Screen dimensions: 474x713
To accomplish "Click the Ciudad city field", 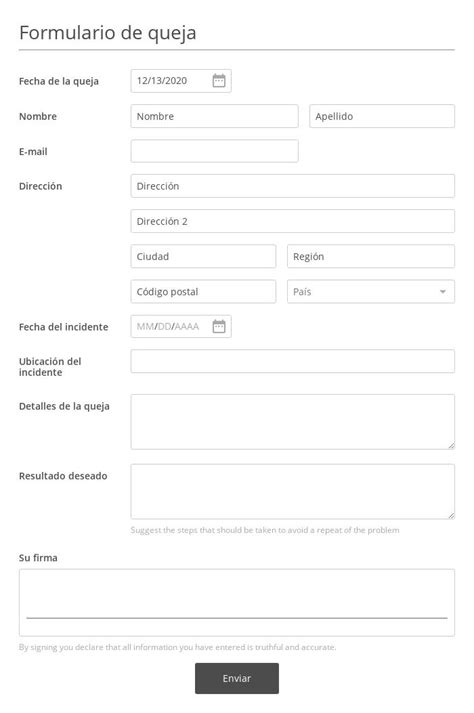I will [x=203, y=256].
